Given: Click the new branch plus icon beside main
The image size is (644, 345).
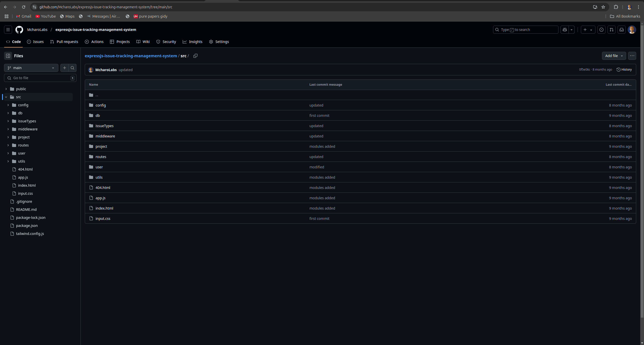Looking at the screenshot, I should [x=64, y=68].
